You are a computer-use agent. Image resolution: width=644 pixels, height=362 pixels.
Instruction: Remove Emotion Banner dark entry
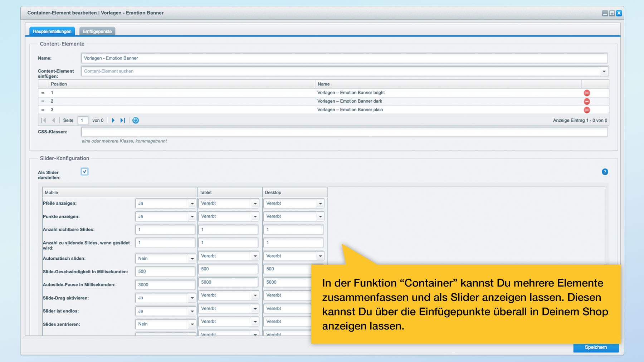pyautogui.click(x=587, y=102)
